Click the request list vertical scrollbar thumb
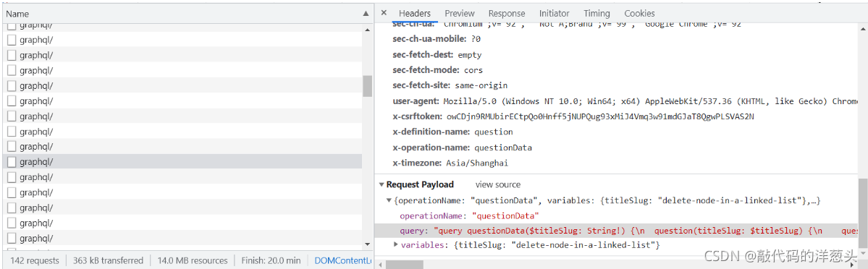 pos(367,86)
